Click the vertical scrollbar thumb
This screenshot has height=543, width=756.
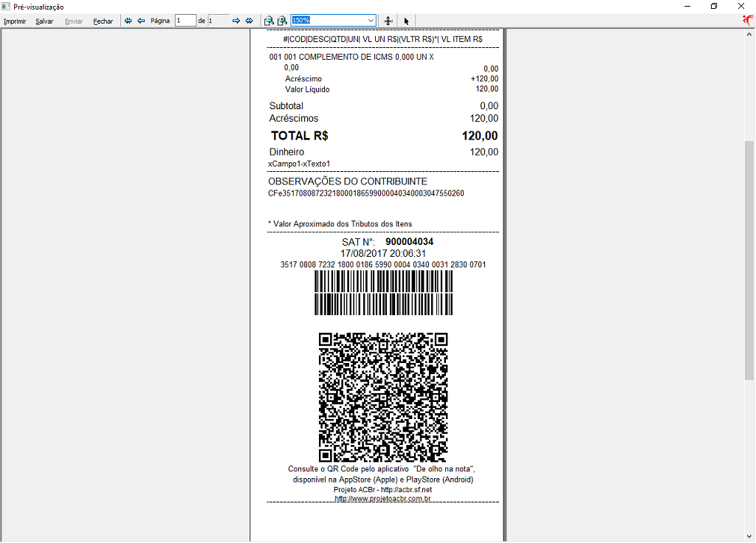(749, 260)
